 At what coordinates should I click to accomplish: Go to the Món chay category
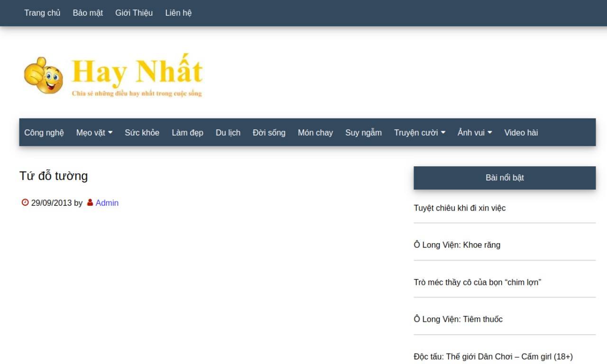pyautogui.click(x=315, y=133)
